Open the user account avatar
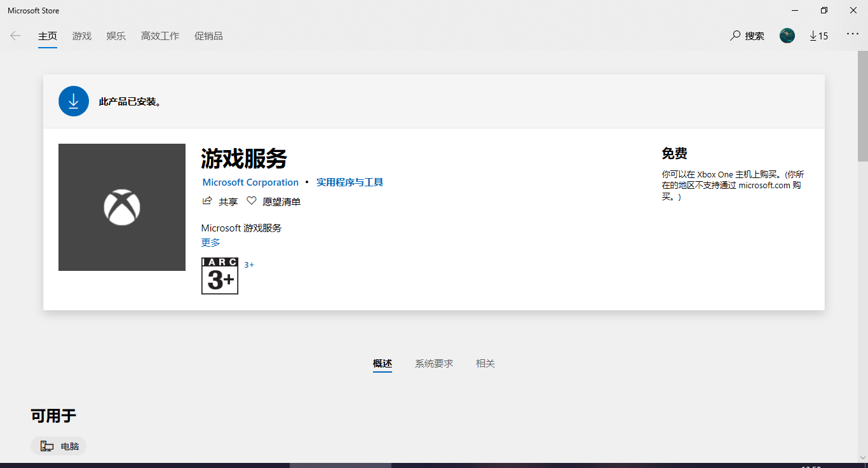868x468 pixels. coord(787,36)
